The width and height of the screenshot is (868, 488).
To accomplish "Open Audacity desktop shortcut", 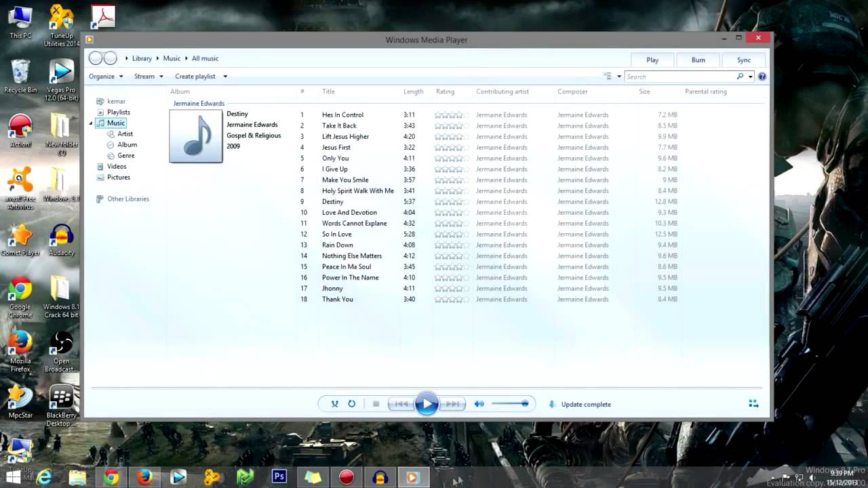I will click(x=61, y=240).
